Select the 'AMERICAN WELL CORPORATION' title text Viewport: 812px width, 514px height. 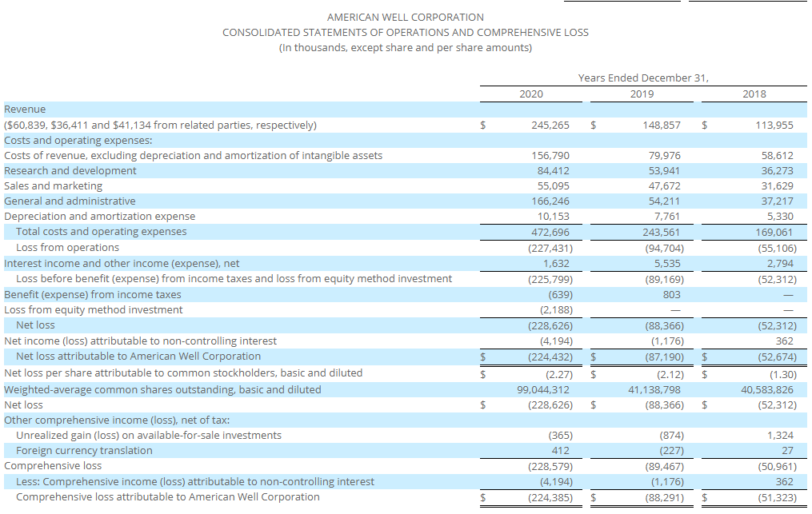tap(406, 17)
